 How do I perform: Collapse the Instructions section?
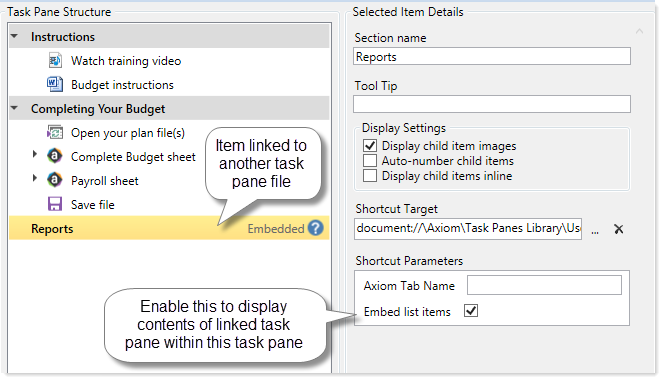point(14,36)
